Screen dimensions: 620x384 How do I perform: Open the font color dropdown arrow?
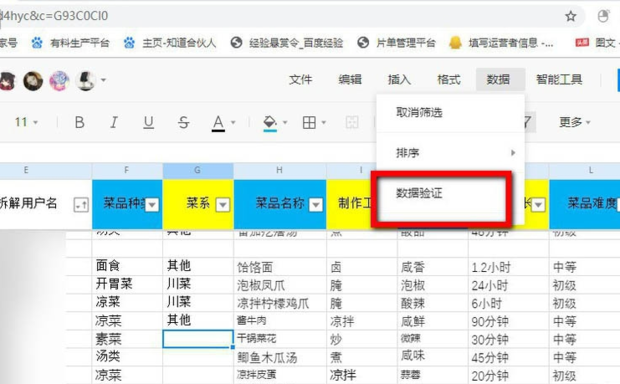coord(233,123)
